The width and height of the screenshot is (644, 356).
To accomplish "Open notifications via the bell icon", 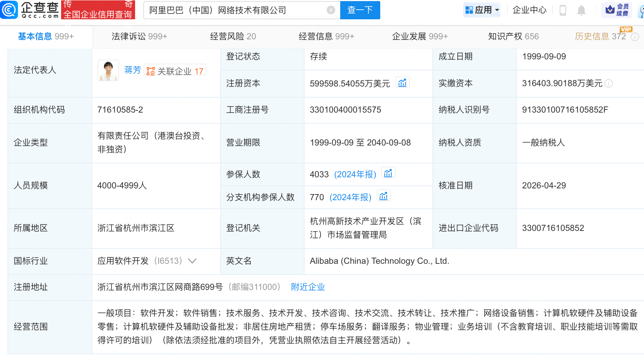I will [581, 10].
